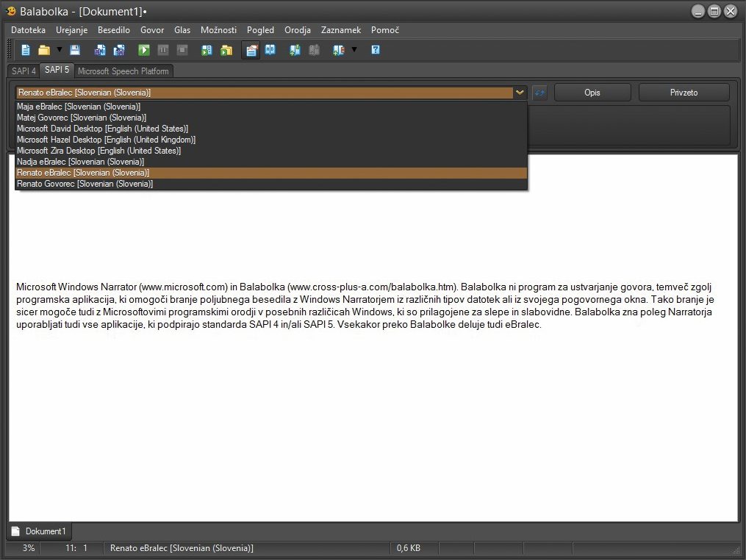The width and height of the screenshot is (746, 560).
Task: Switch to the SAPI 4 tab
Action: coord(24,71)
